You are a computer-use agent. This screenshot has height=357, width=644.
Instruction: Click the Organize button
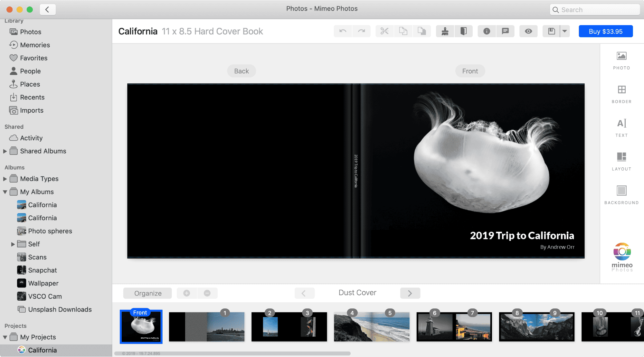(x=147, y=293)
